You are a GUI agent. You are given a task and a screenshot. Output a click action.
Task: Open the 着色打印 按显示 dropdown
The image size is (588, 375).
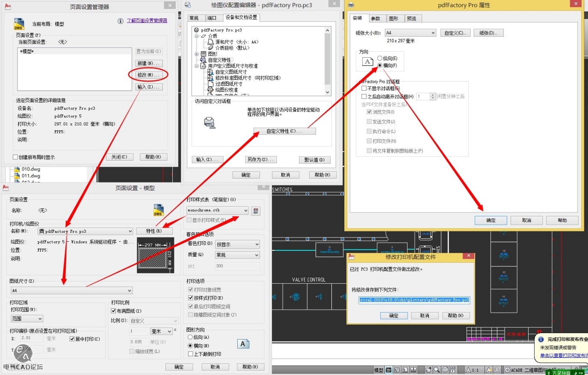(237, 245)
